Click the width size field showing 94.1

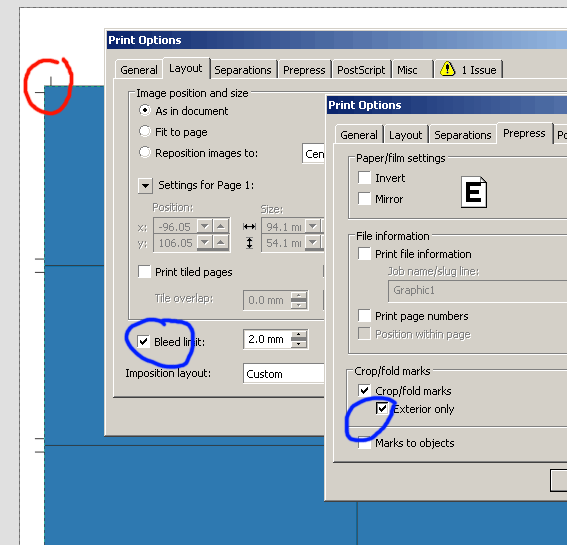click(x=284, y=227)
